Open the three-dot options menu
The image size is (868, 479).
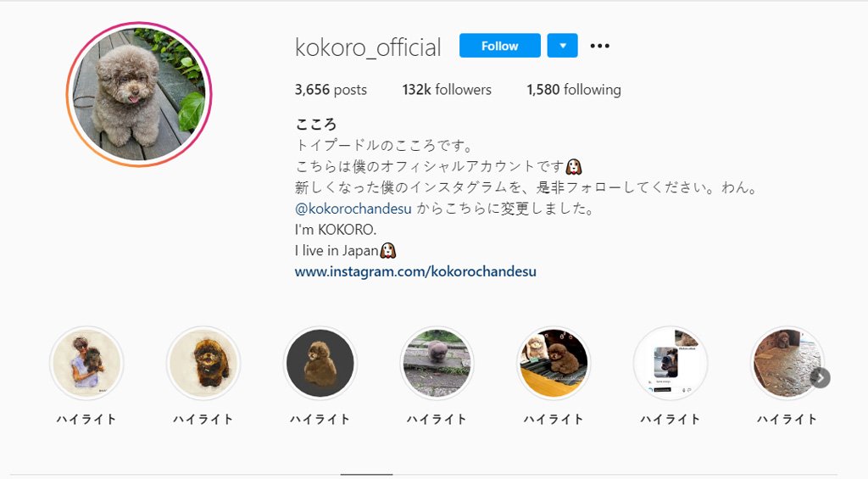[599, 46]
